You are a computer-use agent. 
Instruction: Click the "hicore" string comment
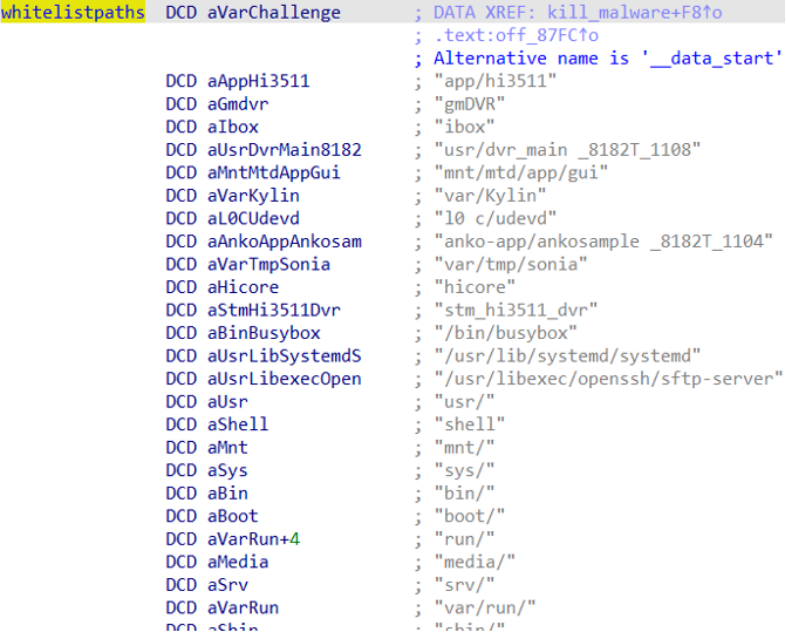tap(475, 287)
